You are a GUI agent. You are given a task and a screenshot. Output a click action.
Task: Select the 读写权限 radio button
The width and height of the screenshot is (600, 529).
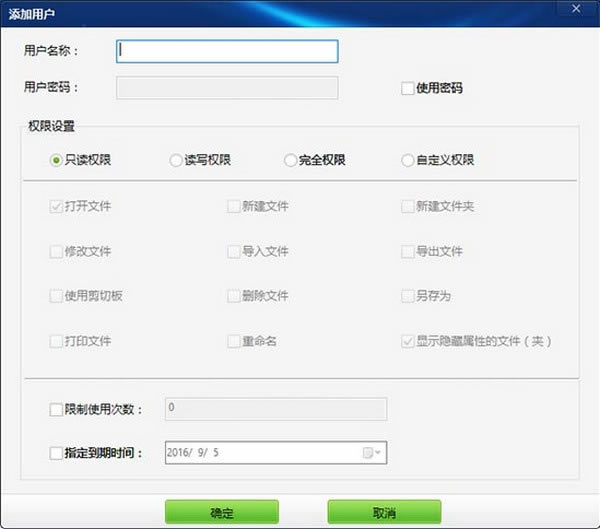[x=176, y=160]
